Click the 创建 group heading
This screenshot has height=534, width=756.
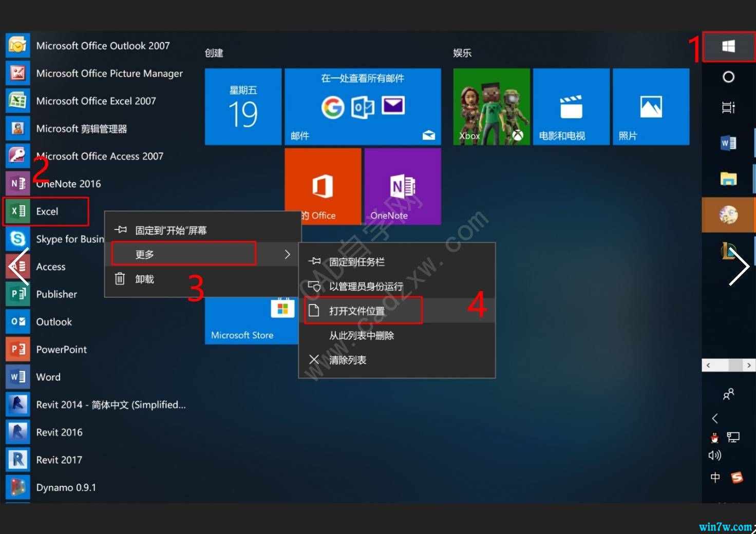tap(214, 53)
